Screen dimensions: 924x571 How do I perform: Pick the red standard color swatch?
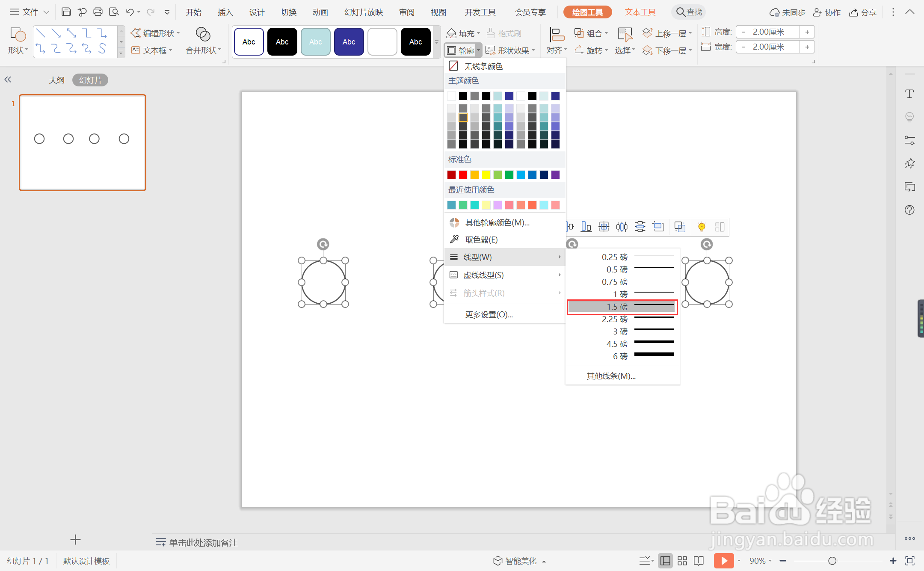pos(463,175)
